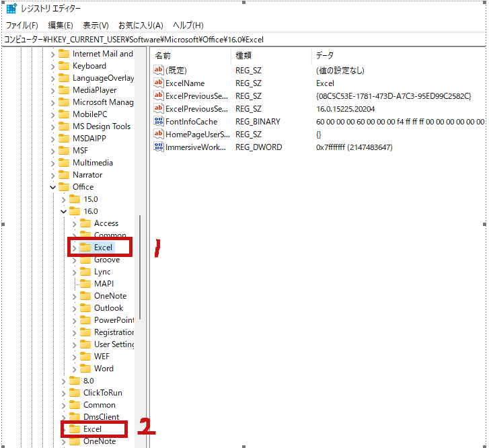Collapse the 16.0 key chevron

[x=64, y=211]
